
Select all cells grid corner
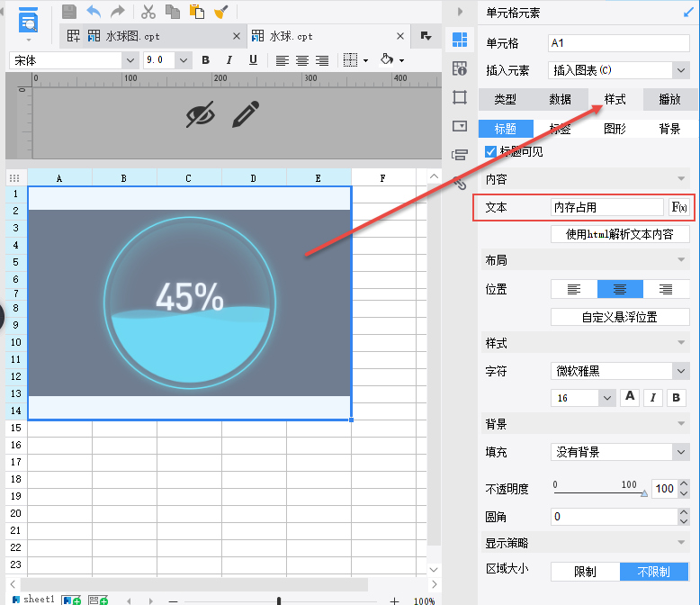pyautogui.click(x=14, y=178)
